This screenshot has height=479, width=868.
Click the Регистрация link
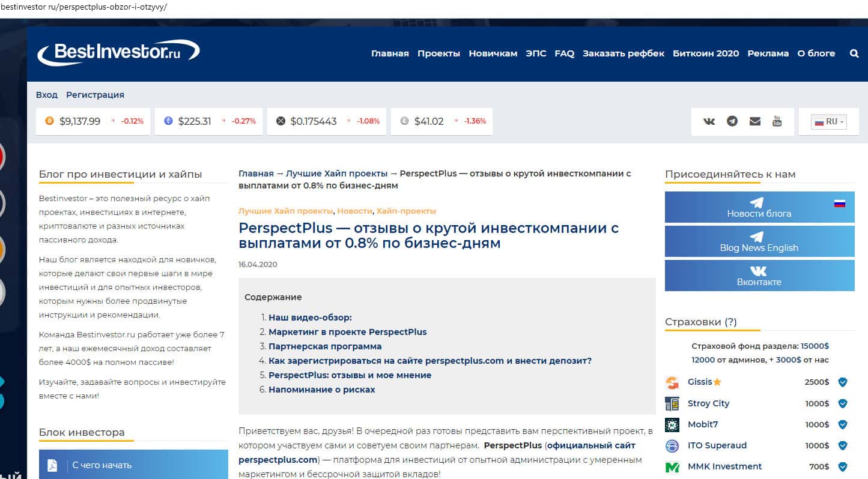95,95
